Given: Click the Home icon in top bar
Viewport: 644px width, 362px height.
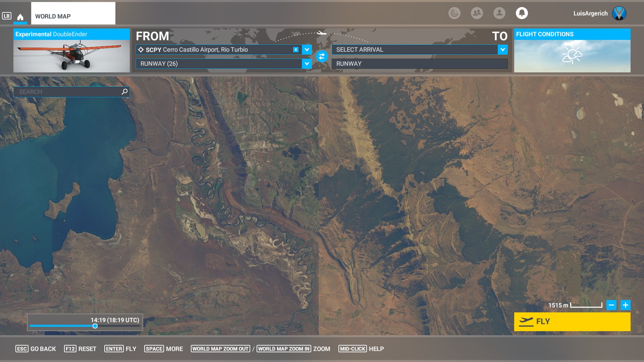Looking at the screenshot, I should [20, 17].
